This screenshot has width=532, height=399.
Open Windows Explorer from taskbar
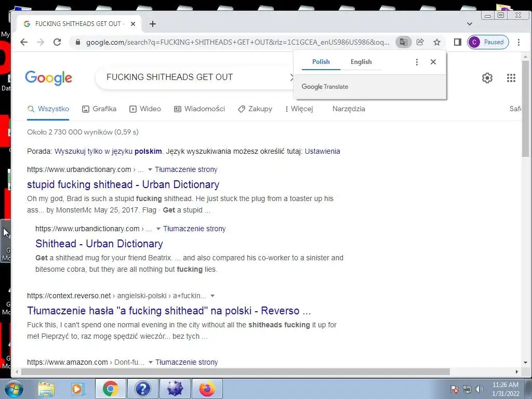[x=46, y=389]
